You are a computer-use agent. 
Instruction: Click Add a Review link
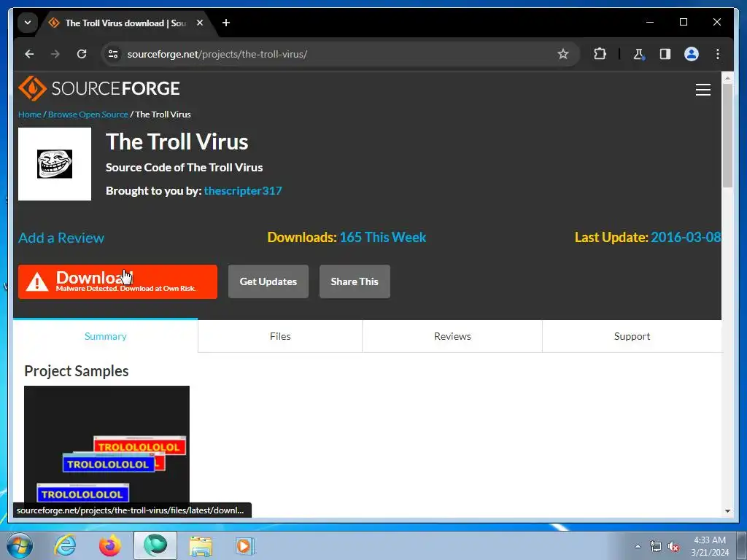coord(61,238)
